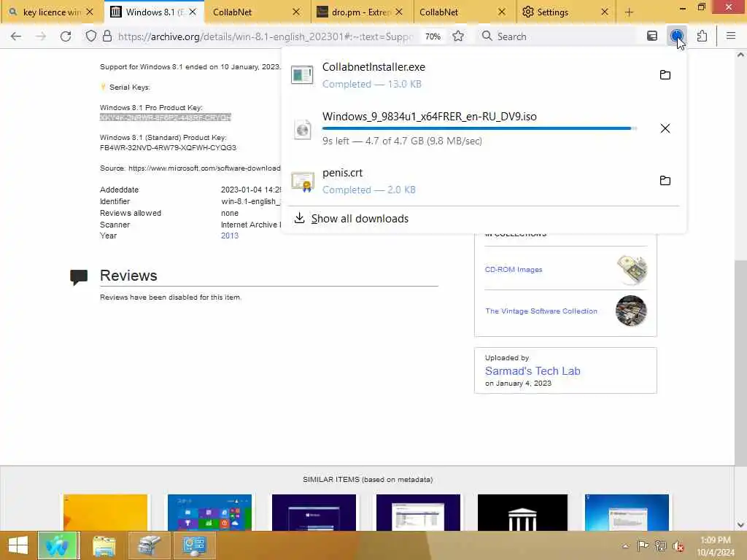Open the tracking protection shield icon
The image size is (747, 560).
coord(90,36)
